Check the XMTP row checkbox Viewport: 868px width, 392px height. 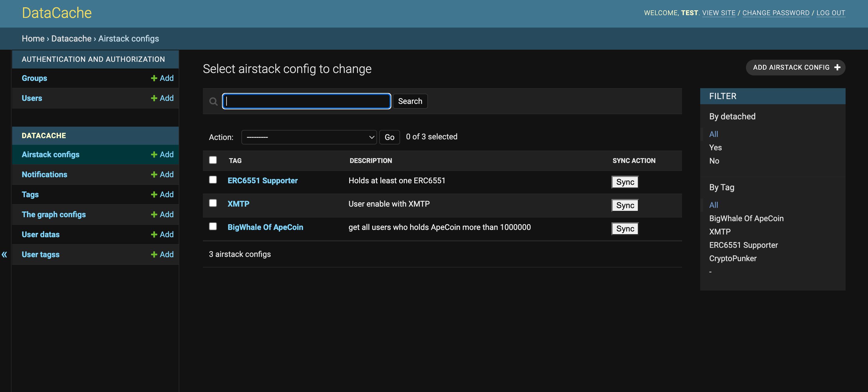[213, 203]
